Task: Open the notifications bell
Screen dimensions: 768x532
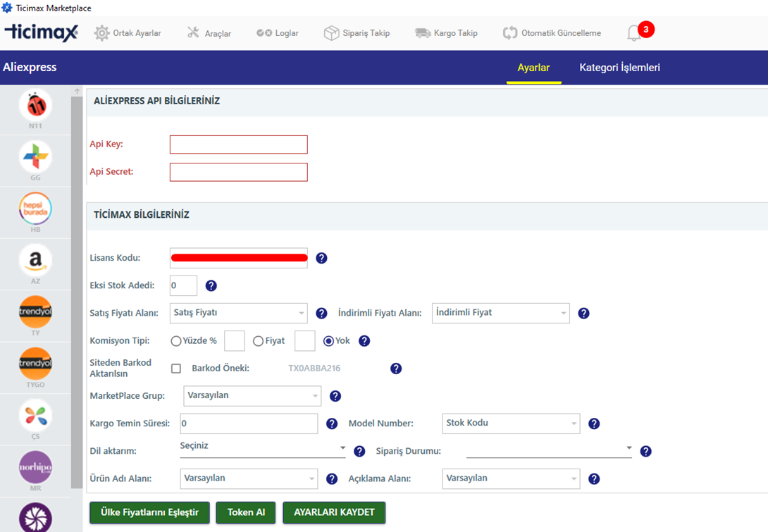Action: 634,33
